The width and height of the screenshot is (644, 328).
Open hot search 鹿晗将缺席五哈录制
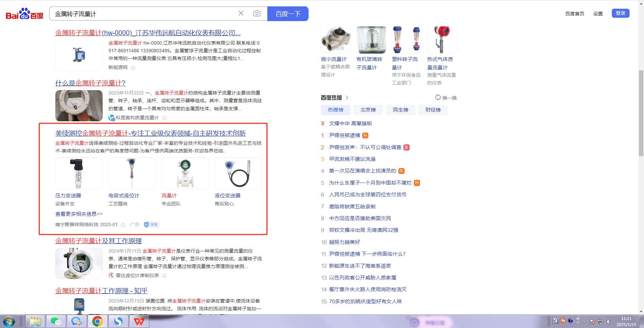pyautogui.click(x=352, y=207)
